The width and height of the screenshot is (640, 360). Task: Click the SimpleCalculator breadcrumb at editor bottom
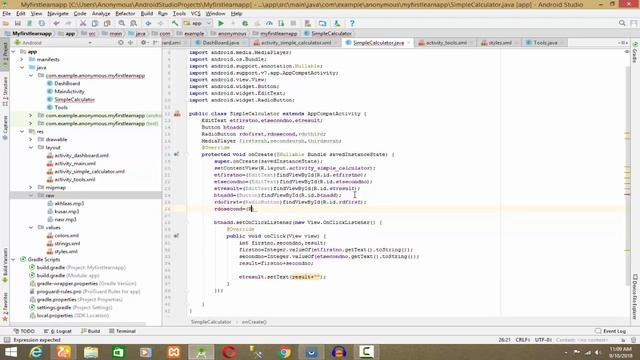[x=211, y=322]
